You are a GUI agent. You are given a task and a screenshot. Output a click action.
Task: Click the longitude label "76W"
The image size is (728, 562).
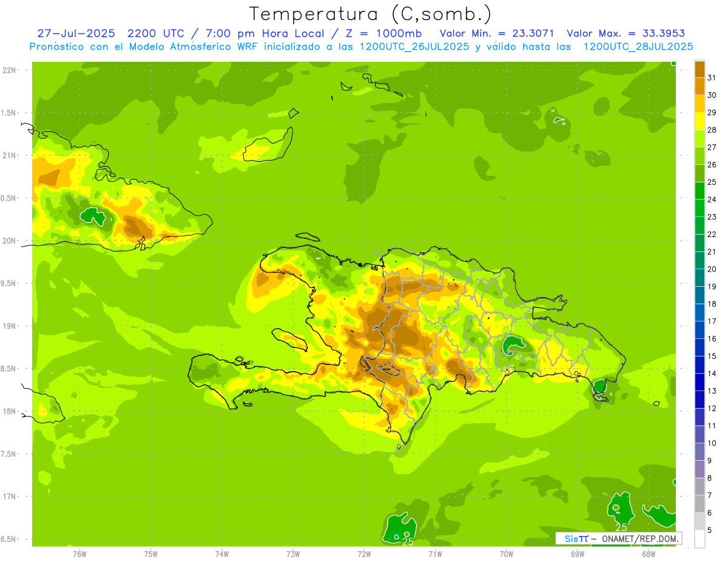[79, 554]
